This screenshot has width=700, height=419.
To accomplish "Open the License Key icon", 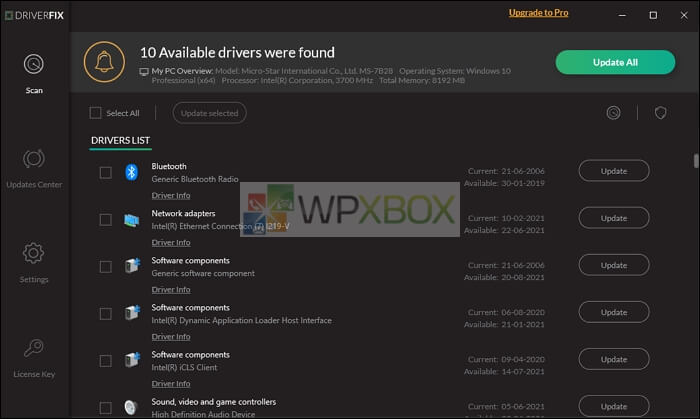I will 34,348.
